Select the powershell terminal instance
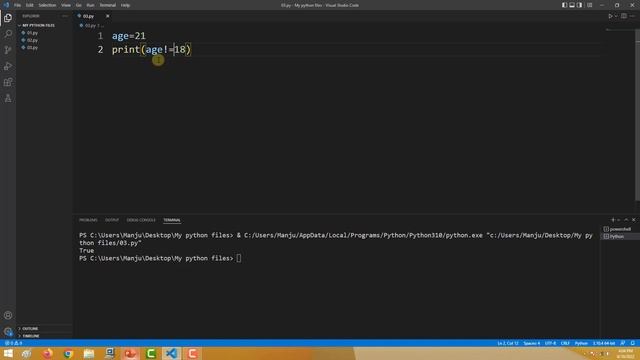The image size is (640, 360). [620, 229]
